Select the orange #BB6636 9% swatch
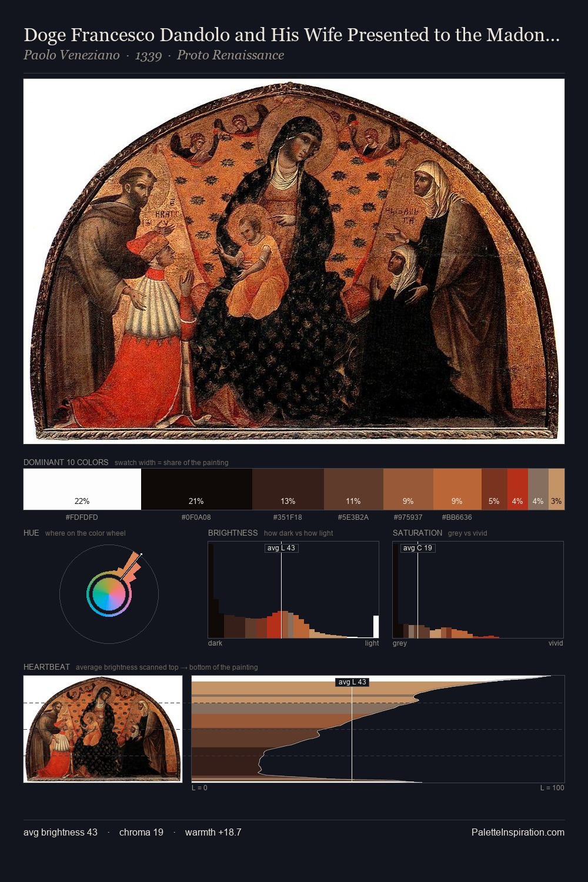 (457, 489)
